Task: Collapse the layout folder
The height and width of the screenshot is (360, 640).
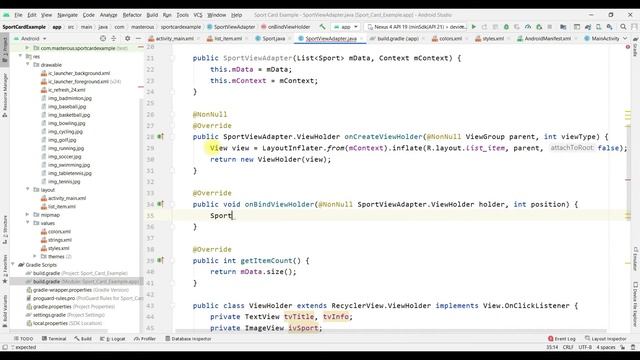Action: 28,190
